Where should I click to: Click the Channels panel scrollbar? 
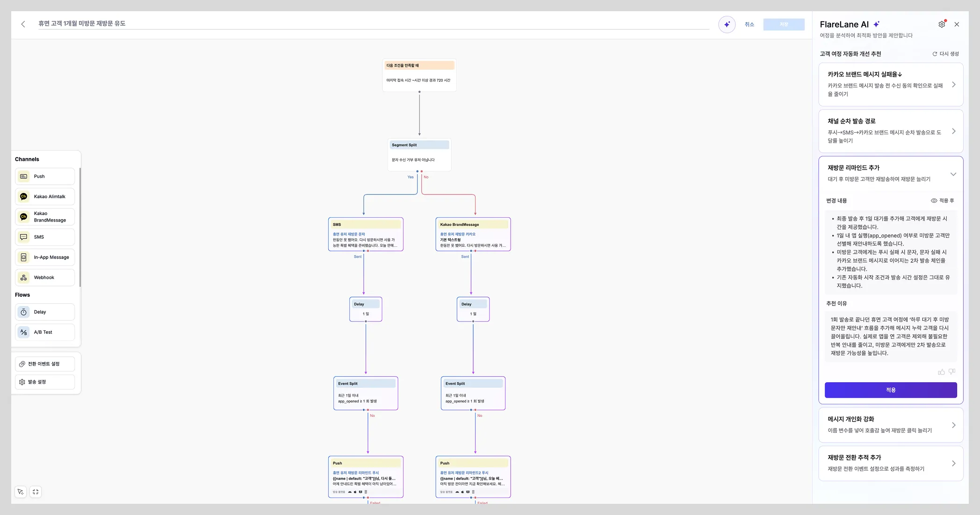coord(80,227)
